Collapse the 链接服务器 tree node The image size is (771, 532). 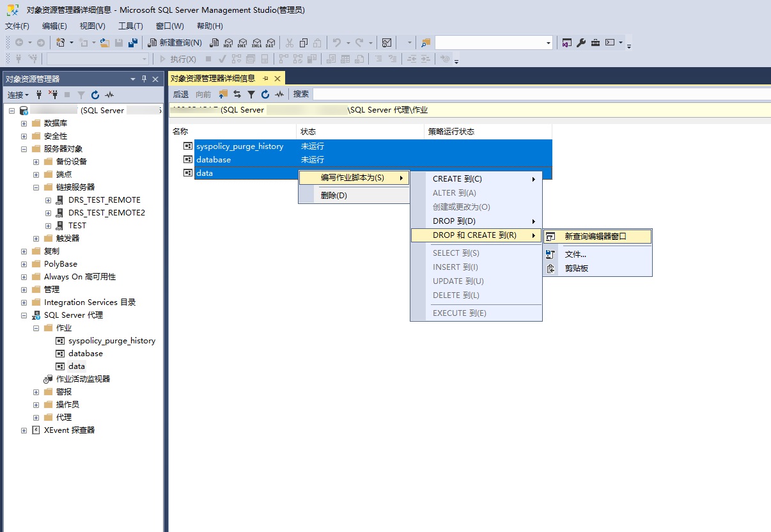click(x=36, y=187)
